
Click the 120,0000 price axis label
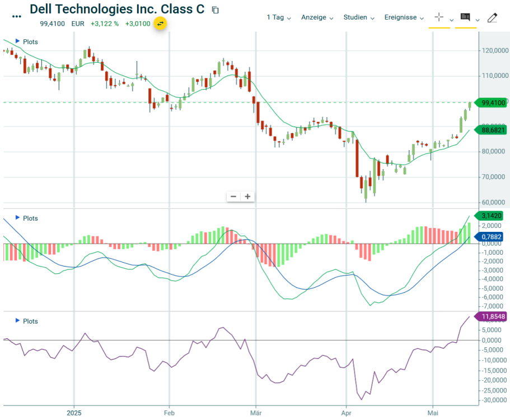pyautogui.click(x=495, y=50)
